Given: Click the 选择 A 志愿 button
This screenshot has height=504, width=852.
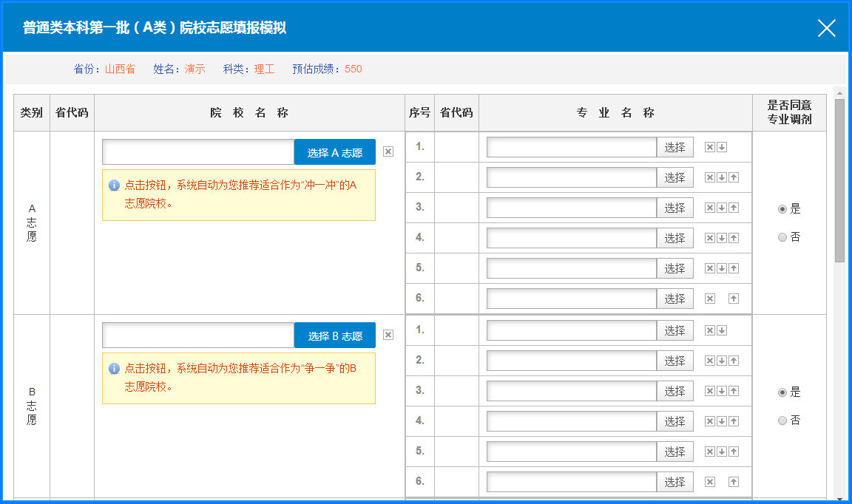Looking at the screenshot, I should pyautogui.click(x=334, y=152).
